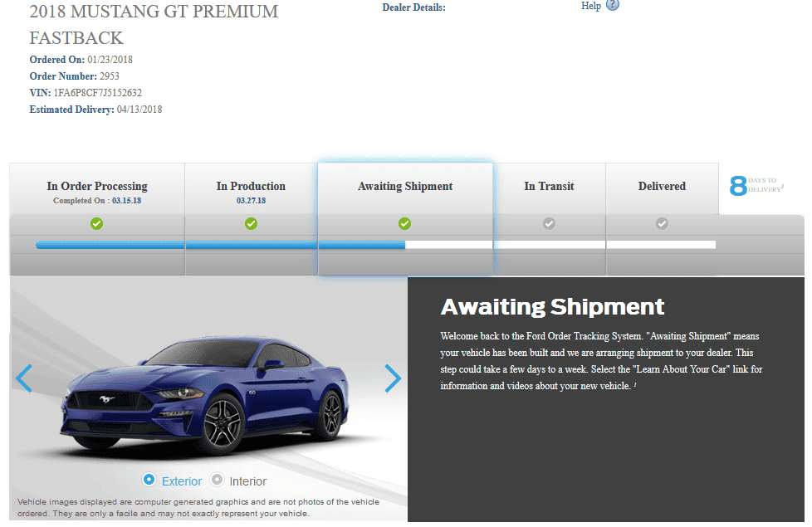
Task: Open the In Order Processing step tab
Action: [97, 189]
